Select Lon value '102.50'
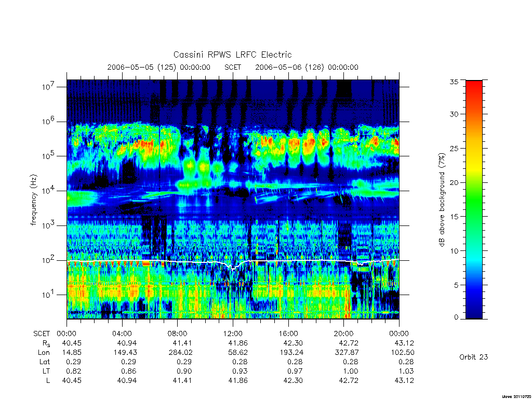The height and width of the screenshot is (399, 532). click(403, 353)
